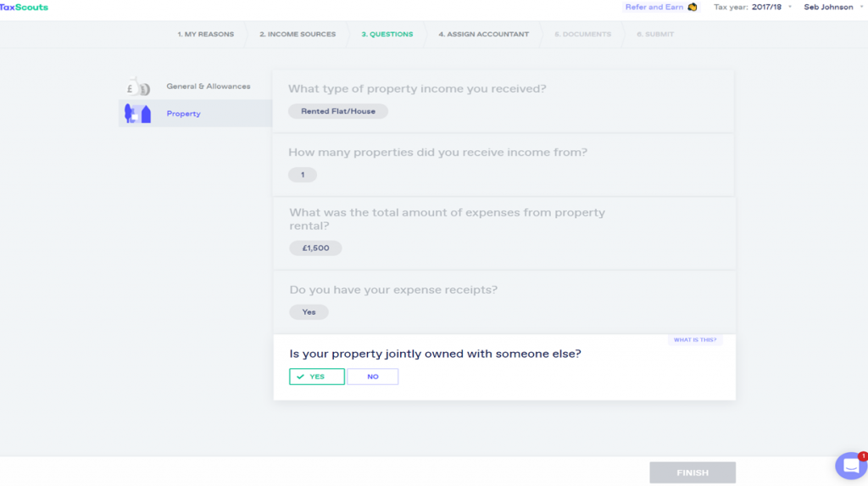
Task: Edit the £1,500 expenses amount
Action: tap(315, 249)
